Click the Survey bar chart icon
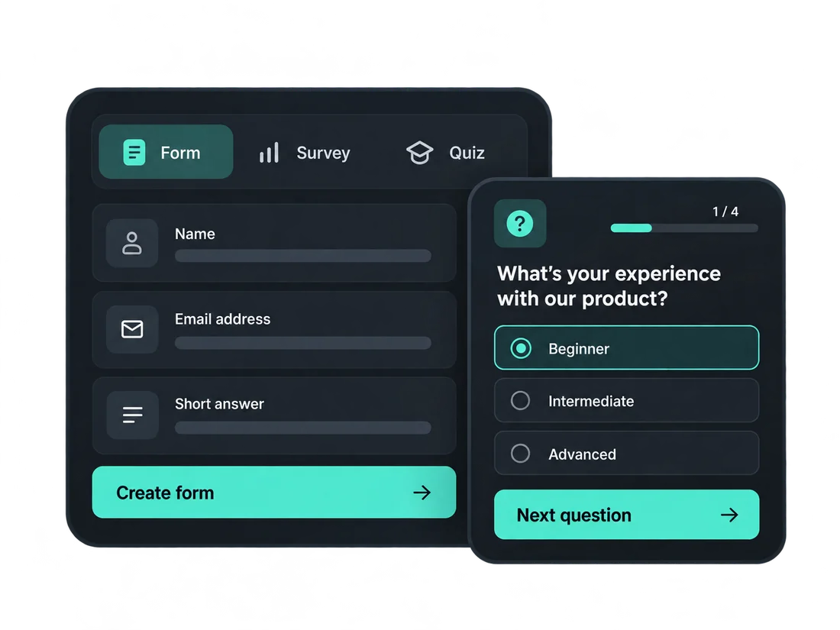Screen dimensions: 840x630 tap(269, 153)
